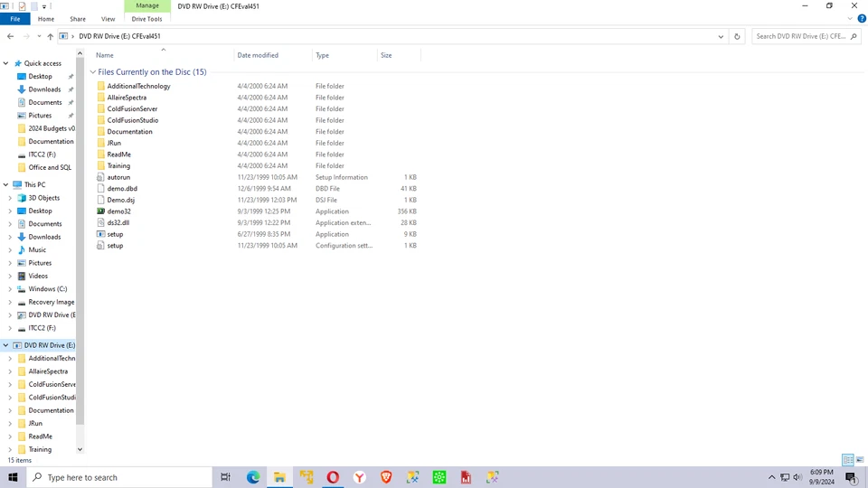Open Explorer help question mark icon

pos(862,19)
